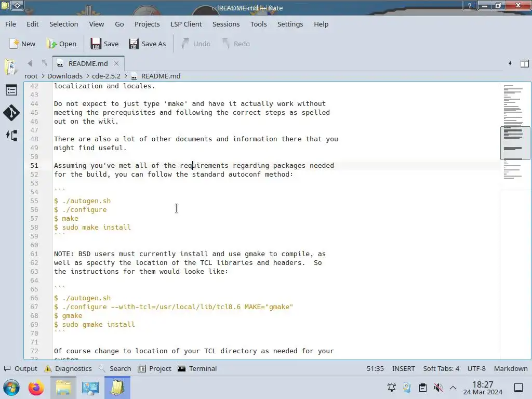Screen dimensions: 532x399
Task: Go to previous tab with back arrow
Action: click(x=30, y=63)
